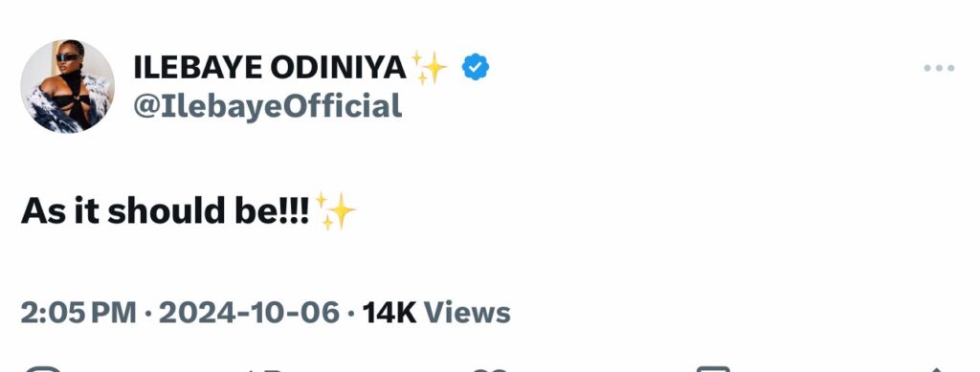Open the three-dot more options menu
Screen dimensions: 980x372
click(939, 68)
